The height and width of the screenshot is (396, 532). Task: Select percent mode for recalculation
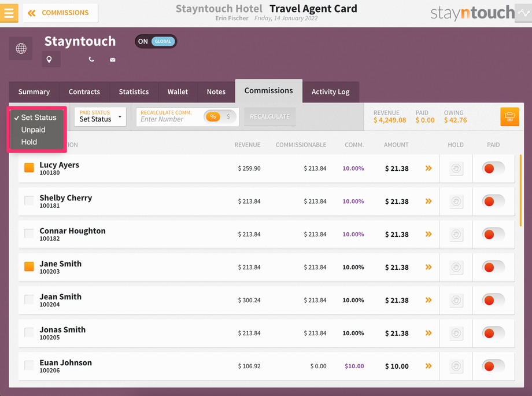tap(213, 117)
